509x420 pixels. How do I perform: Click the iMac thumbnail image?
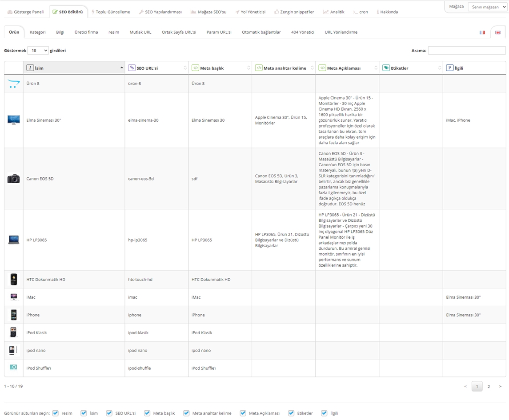[14, 297]
